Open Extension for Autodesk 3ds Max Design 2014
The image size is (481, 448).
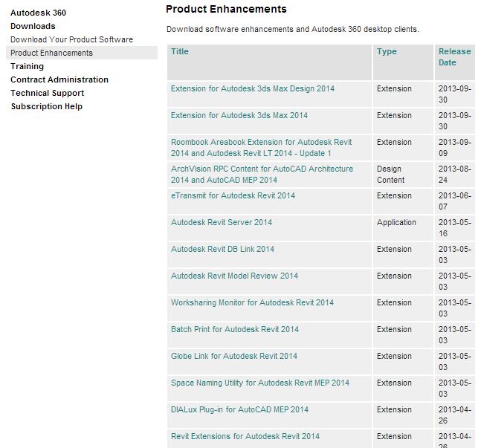(x=253, y=88)
